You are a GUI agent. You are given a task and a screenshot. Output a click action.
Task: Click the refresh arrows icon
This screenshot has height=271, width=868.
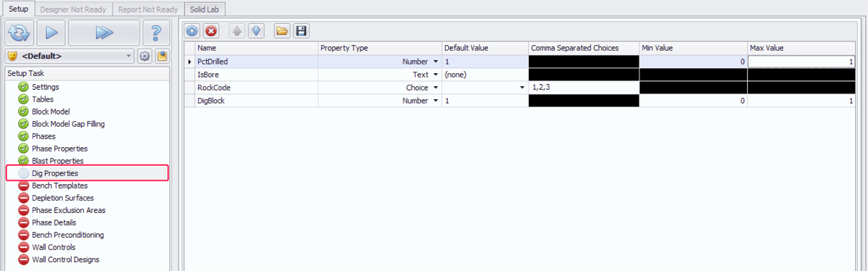click(x=19, y=33)
